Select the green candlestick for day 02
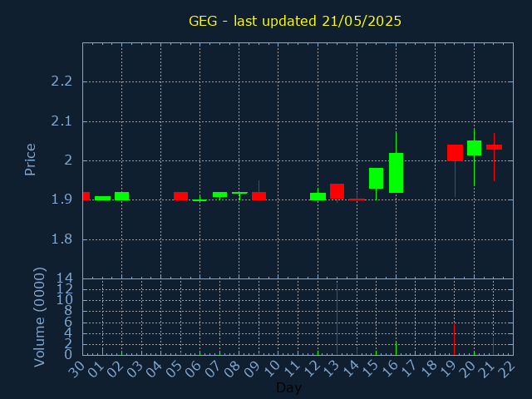This screenshot has width=532, height=399. 122,196
